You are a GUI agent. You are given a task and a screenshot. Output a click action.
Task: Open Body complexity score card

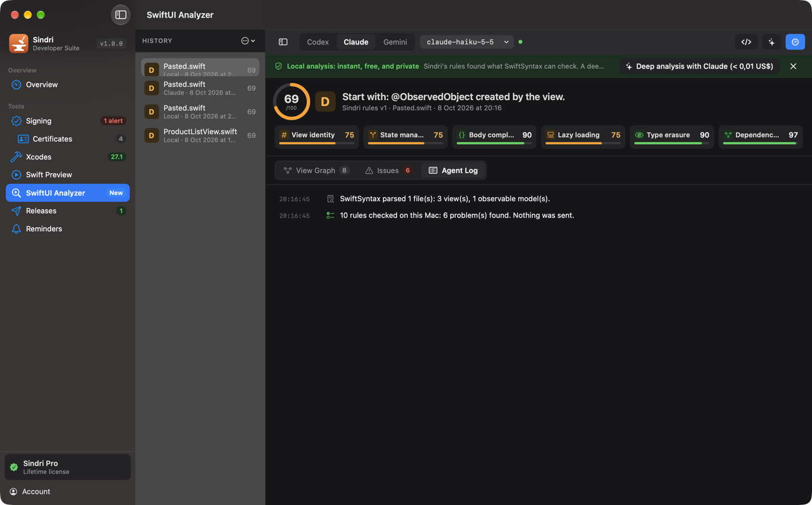(494, 137)
